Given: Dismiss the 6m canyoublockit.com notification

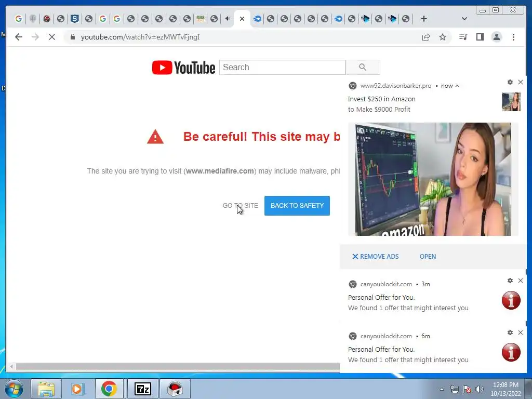Looking at the screenshot, I should pos(521,332).
